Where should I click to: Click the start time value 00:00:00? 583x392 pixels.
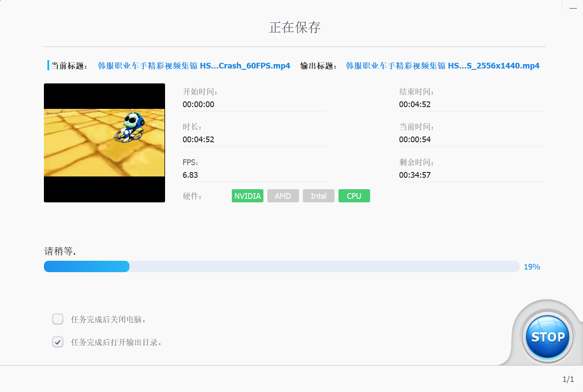coord(198,104)
